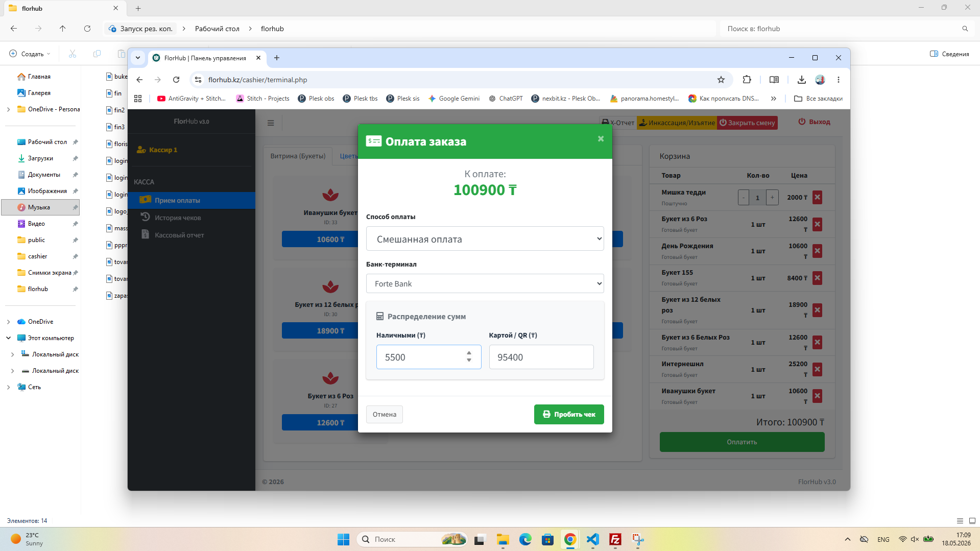Go up one folder in Explorer
The height and width of the screenshot is (551, 980).
coord(63,29)
